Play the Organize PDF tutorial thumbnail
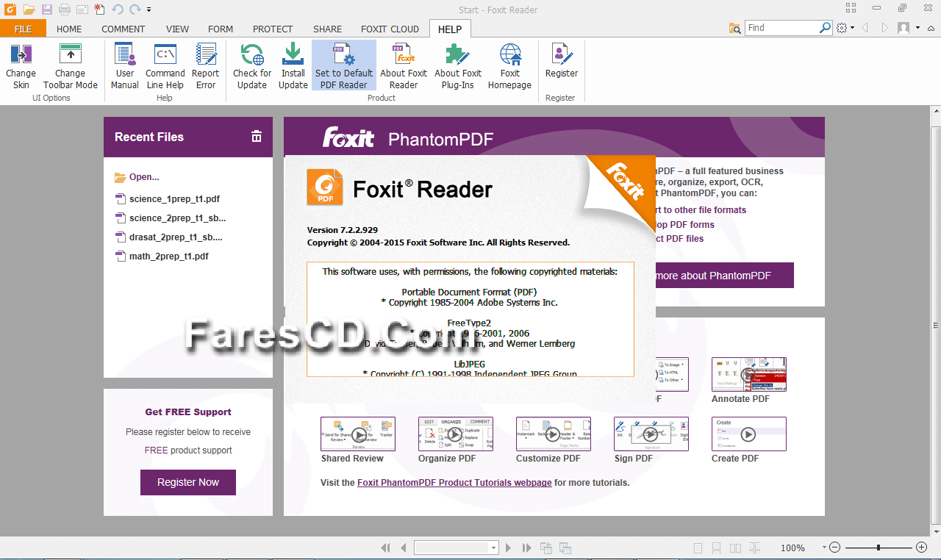941x560 pixels. [x=456, y=434]
